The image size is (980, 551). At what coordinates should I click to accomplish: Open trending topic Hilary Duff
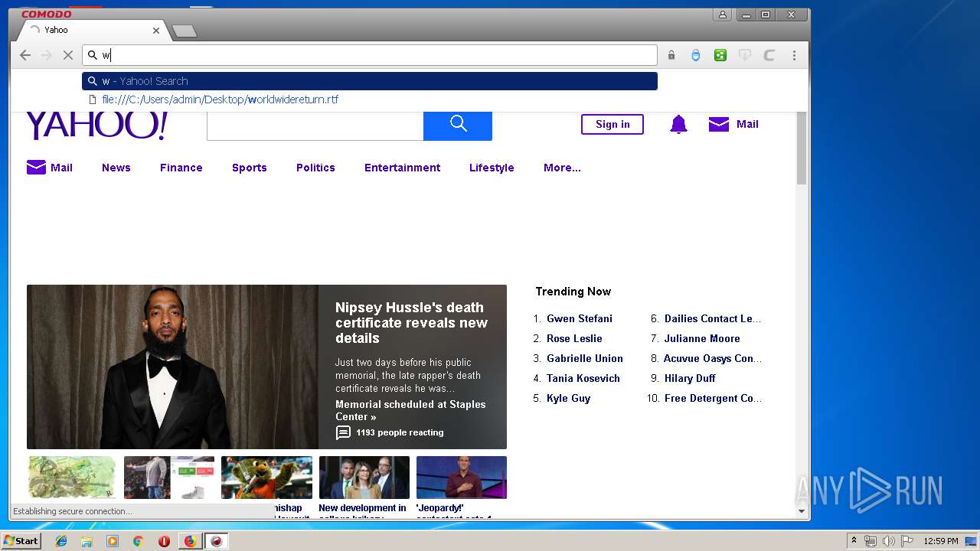690,378
